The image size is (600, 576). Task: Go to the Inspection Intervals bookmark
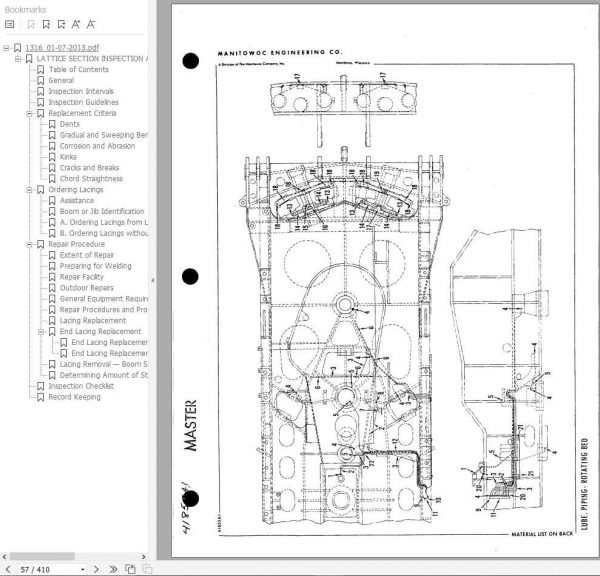pos(81,91)
